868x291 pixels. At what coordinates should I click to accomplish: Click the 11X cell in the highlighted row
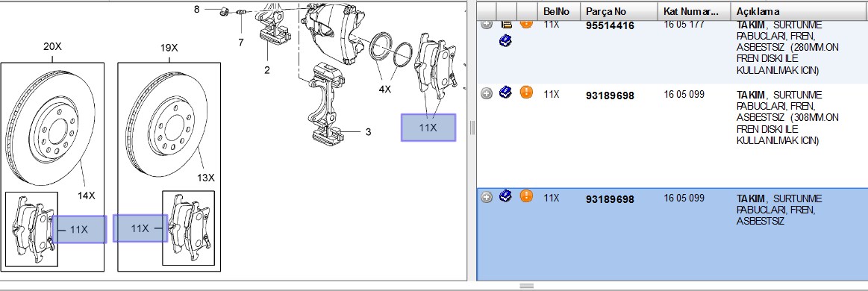(x=552, y=198)
